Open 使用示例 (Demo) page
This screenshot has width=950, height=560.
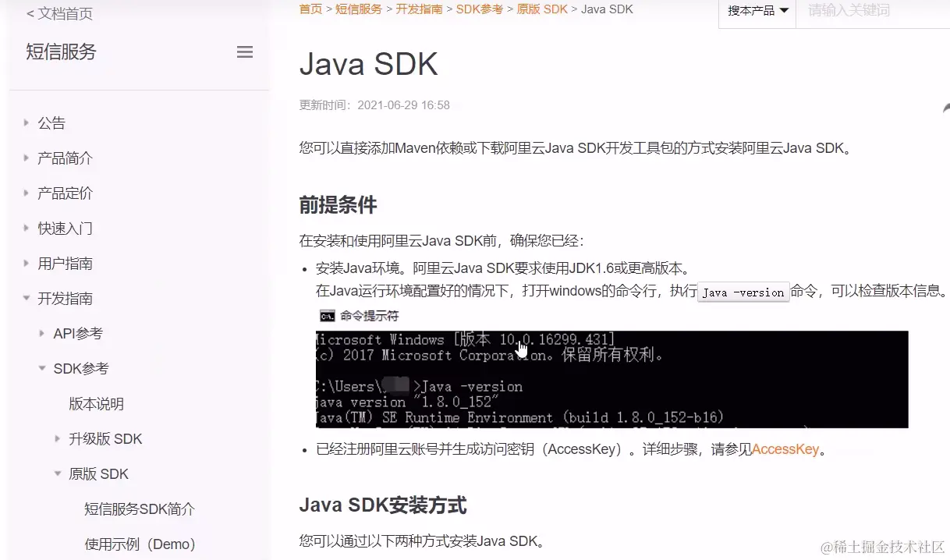coord(140,544)
